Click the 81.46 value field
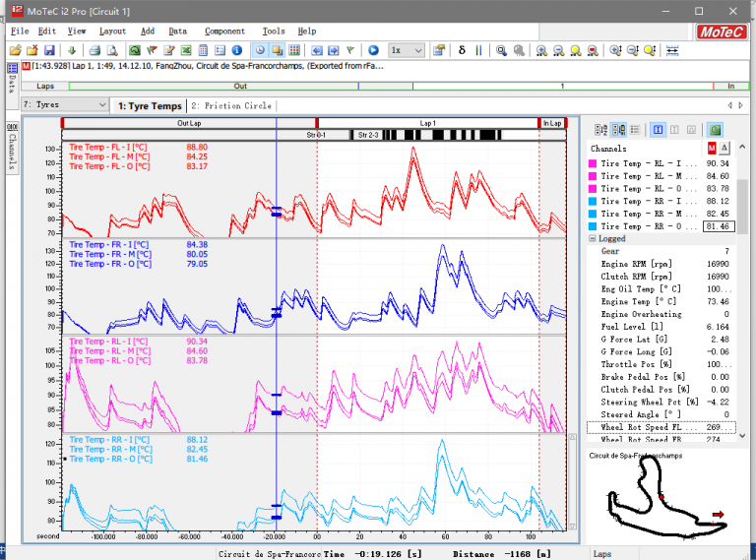The image size is (756, 560). tap(719, 226)
